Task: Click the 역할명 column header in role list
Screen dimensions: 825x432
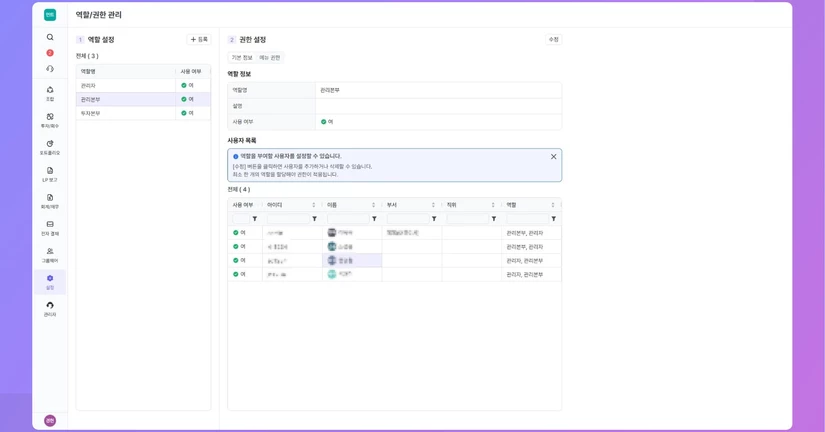Action: (126, 71)
